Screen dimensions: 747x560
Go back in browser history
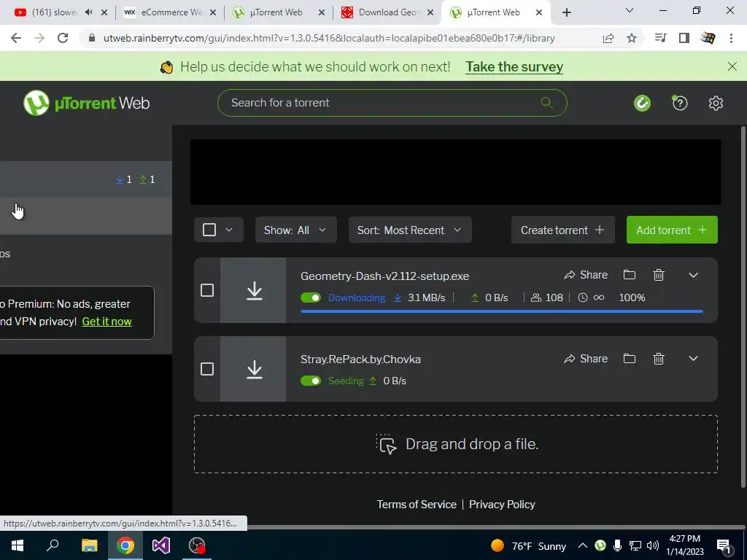[x=16, y=38]
